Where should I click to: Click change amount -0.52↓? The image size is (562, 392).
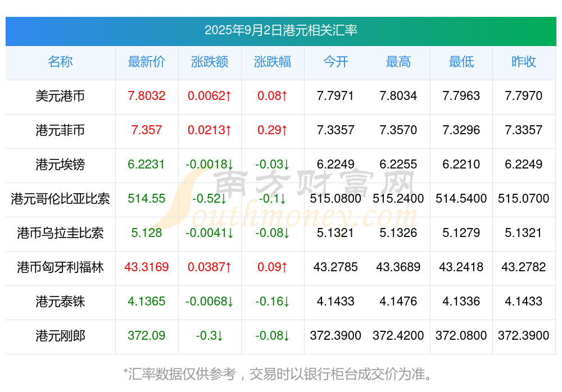click(x=210, y=198)
